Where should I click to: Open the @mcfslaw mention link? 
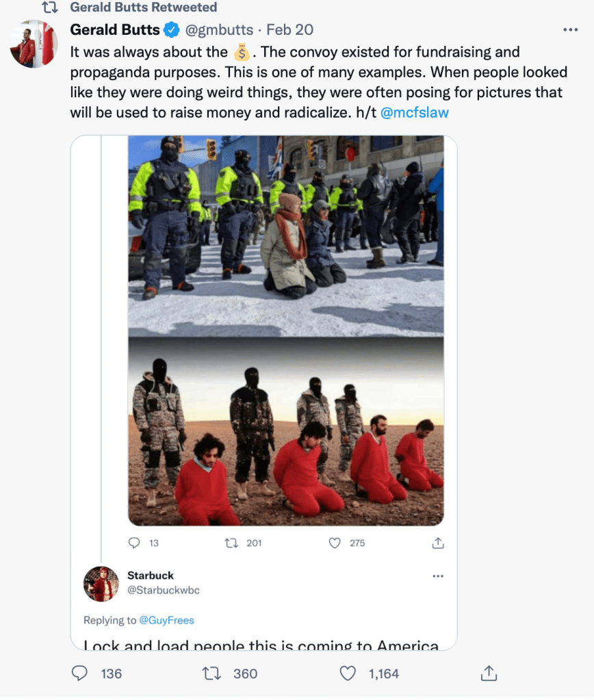tap(415, 112)
